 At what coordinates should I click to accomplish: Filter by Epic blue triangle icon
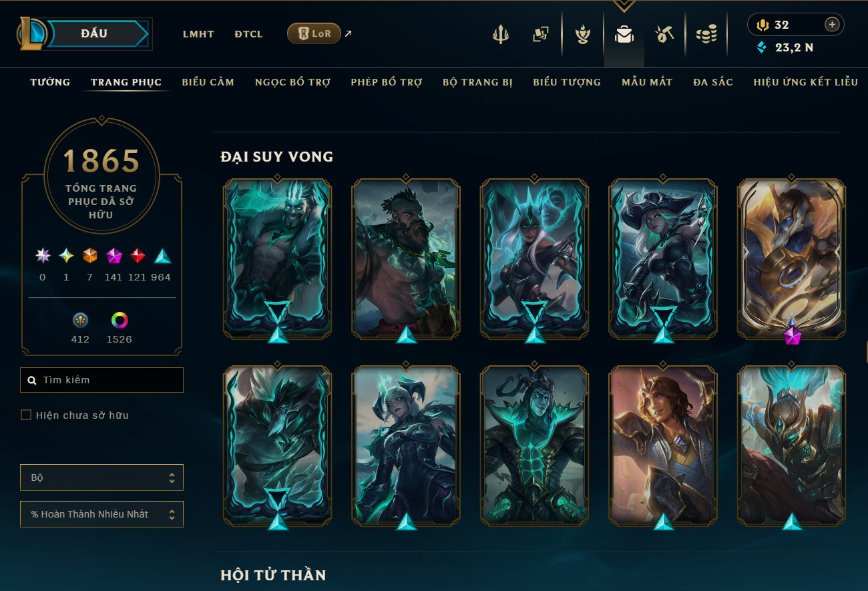tap(162, 256)
